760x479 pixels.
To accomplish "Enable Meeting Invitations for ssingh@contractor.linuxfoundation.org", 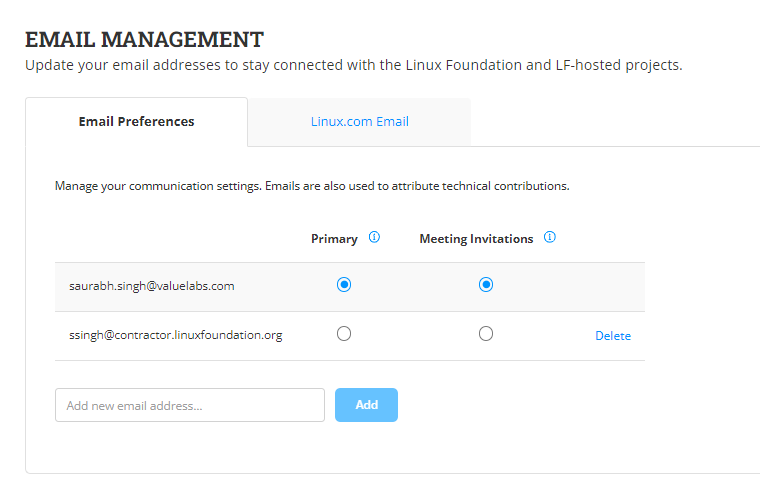I will pos(486,334).
